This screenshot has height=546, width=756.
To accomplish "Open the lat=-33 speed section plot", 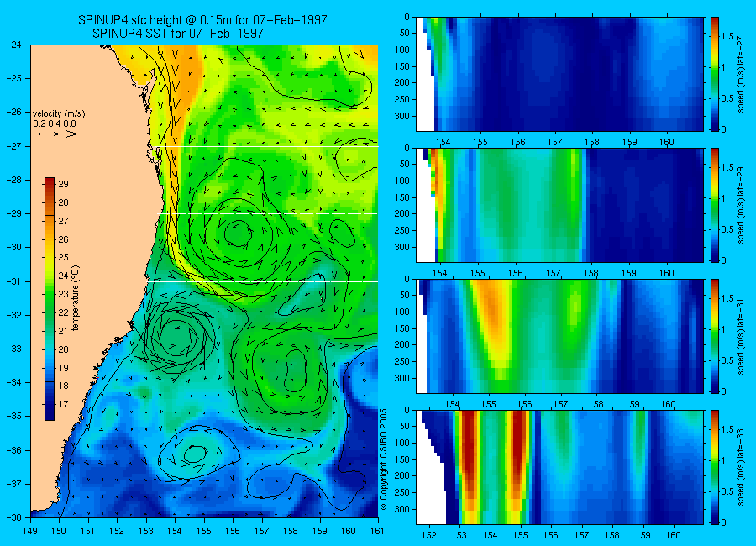I will tap(559, 467).
